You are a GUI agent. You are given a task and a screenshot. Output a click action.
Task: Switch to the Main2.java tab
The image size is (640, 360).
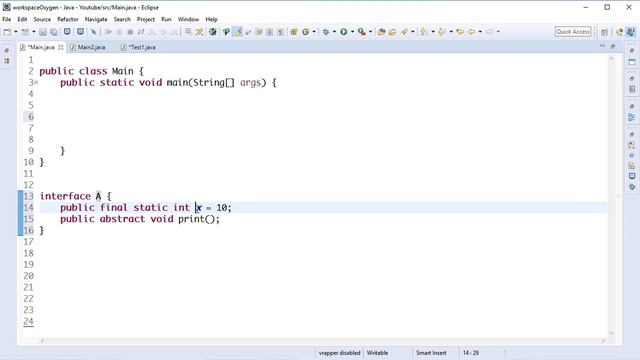88,47
